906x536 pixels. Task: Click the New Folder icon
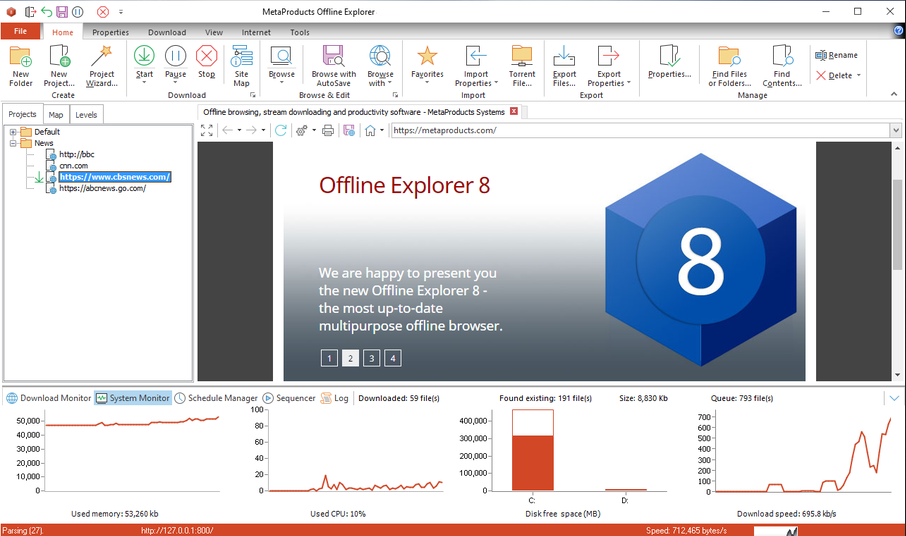click(x=21, y=57)
